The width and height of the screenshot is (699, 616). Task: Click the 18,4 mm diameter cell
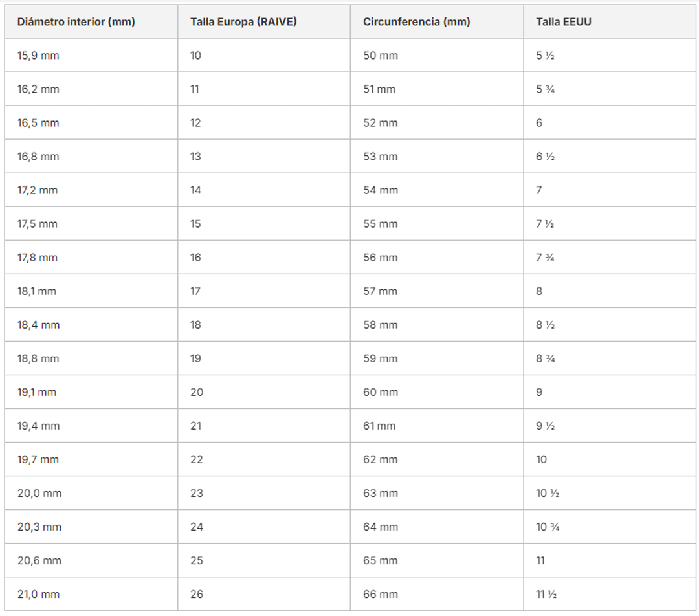pyautogui.click(x=38, y=325)
